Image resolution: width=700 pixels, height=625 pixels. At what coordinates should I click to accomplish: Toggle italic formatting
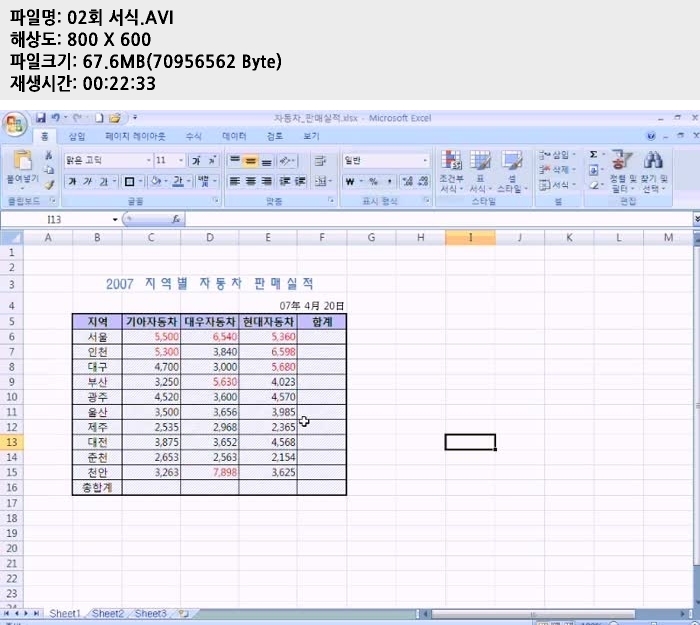(87, 182)
